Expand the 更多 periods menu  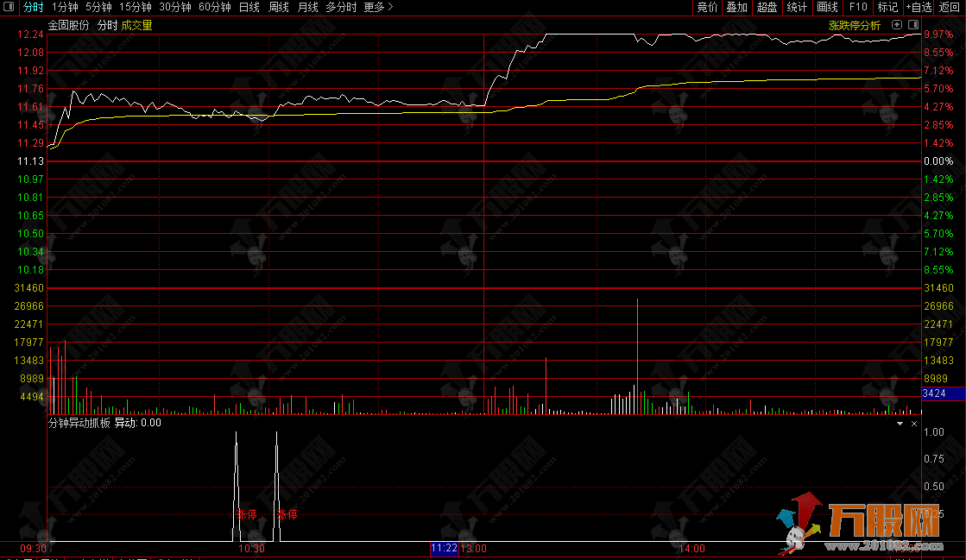click(x=378, y=7)
